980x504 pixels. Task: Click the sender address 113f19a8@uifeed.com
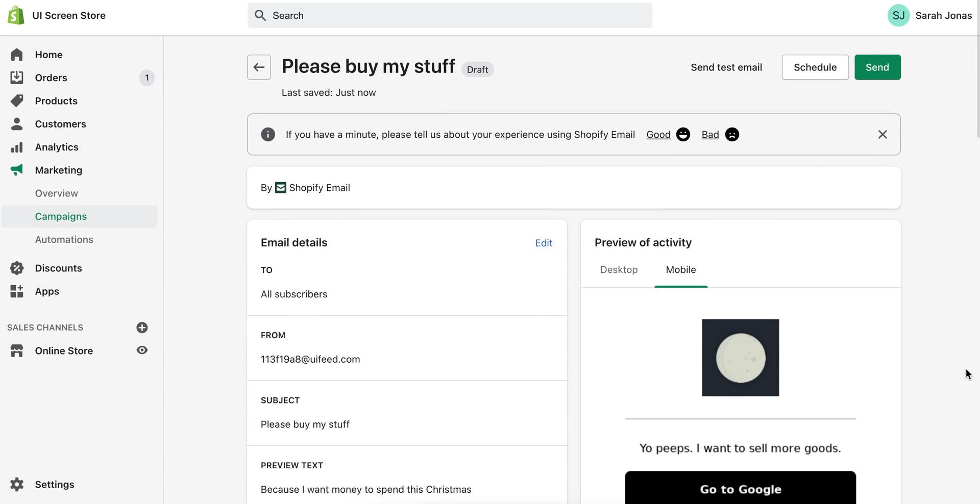(310, 359)
